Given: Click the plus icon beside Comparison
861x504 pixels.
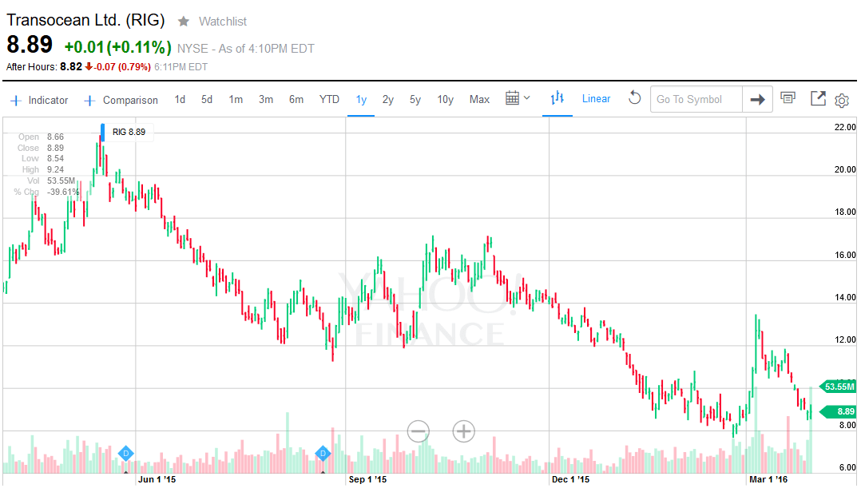Looking at the screenshot, I should [89, 101].
